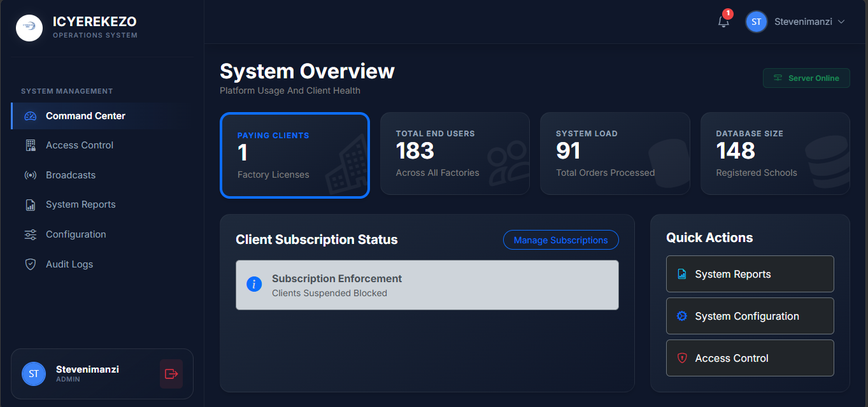Expand the Stevenimanzi user menu chevron

point(841,22)
